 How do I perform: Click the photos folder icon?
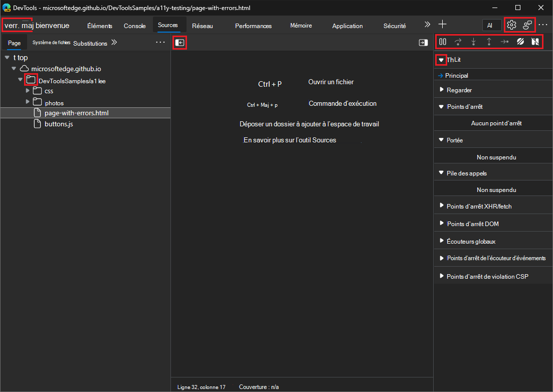point(38,102)
